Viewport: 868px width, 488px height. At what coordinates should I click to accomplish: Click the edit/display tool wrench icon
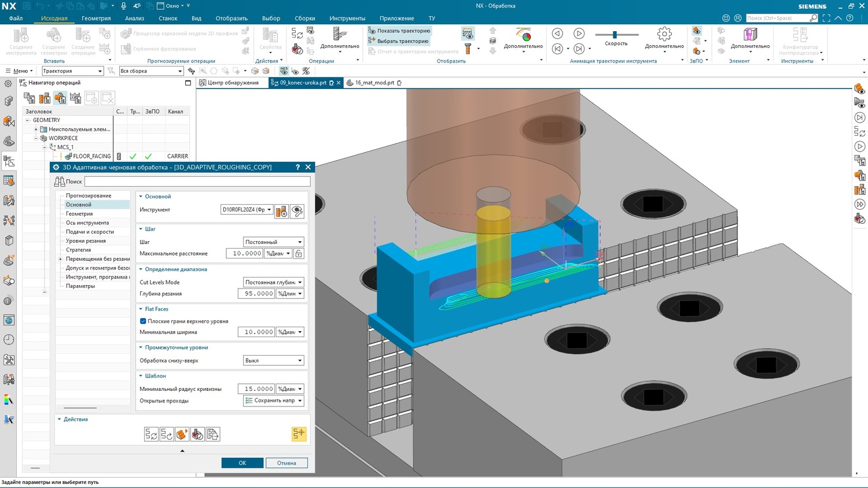[x=297, y=212]
